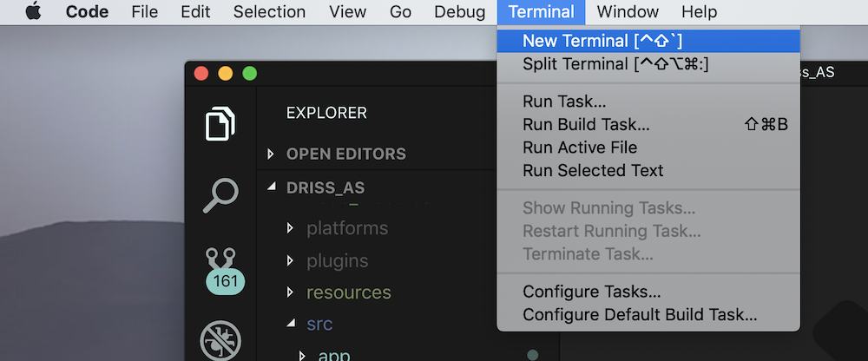Select the resources folder name
This screenshot has height=361, width=868.
[349, 292]
